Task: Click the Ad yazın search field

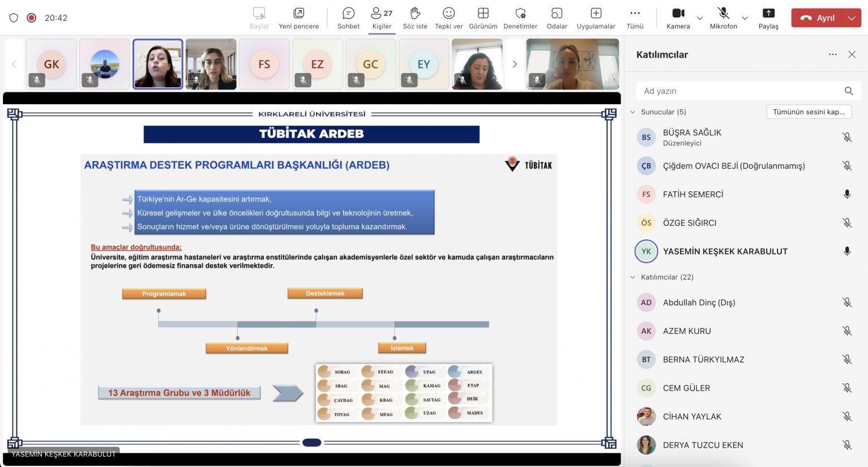Action: coord(739,91)
